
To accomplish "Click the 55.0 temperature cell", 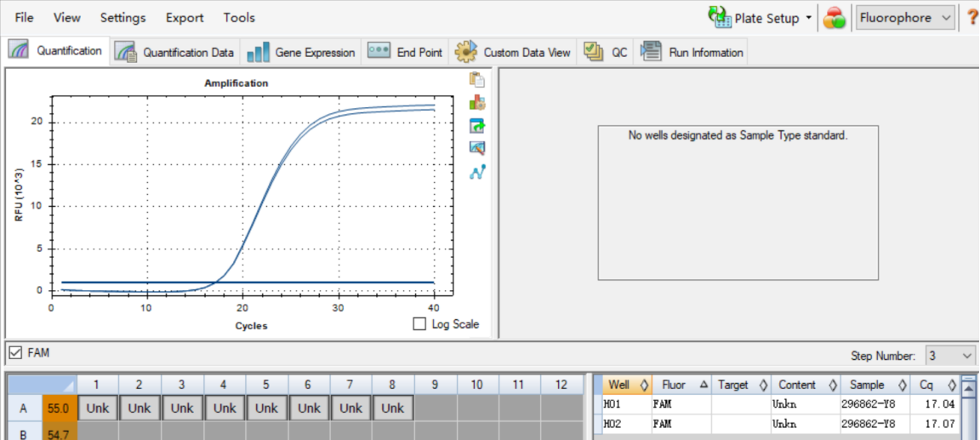I will click(60, 409).
